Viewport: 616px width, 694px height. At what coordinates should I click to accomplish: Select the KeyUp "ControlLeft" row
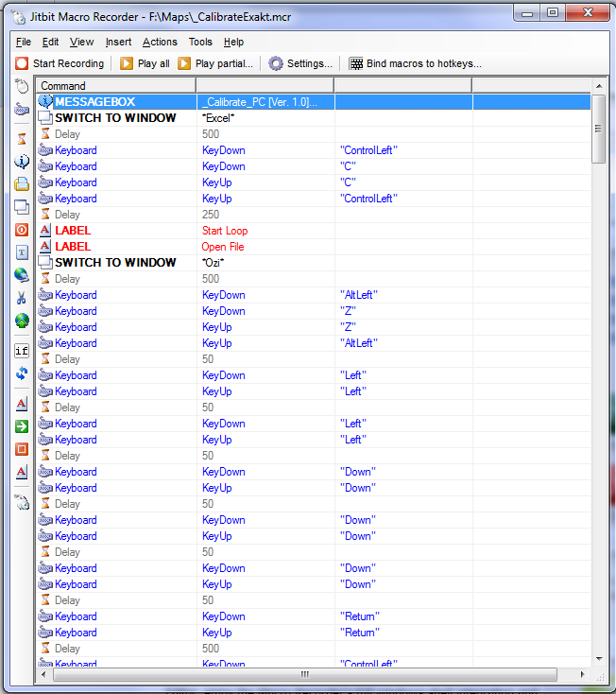click(314, 199)
